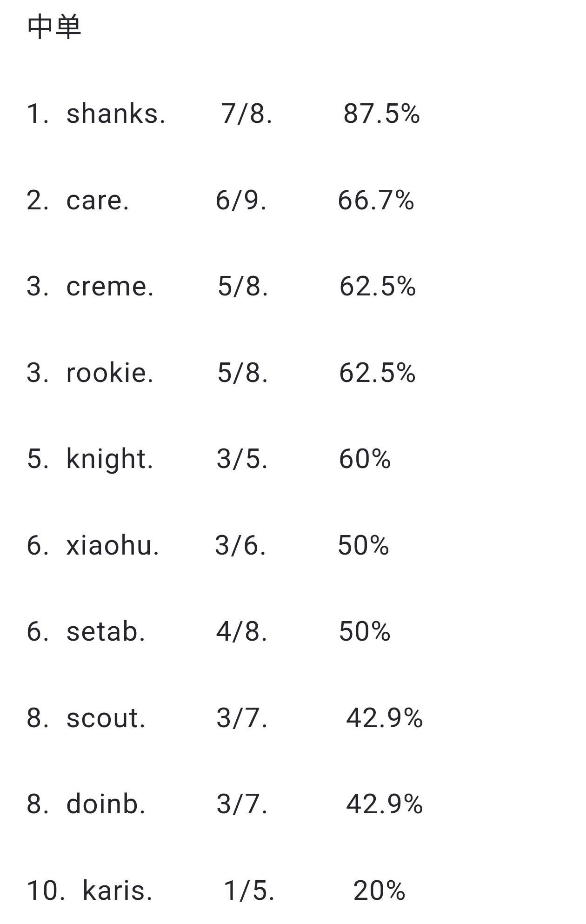
Task: Tap the 中单 heading text
Action: point(54,27)
